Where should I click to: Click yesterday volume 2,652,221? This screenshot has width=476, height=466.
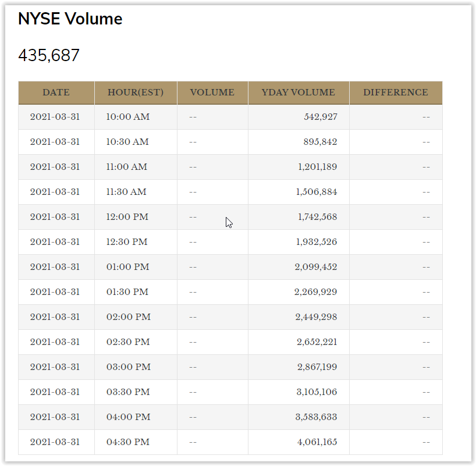(317, 342)
